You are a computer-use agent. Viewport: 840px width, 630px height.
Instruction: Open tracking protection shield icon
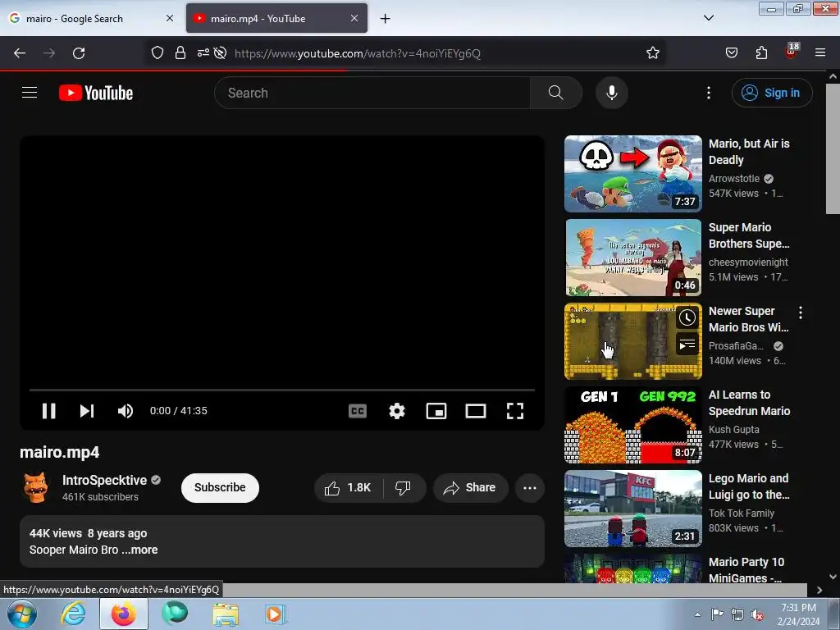pos(157,53)
